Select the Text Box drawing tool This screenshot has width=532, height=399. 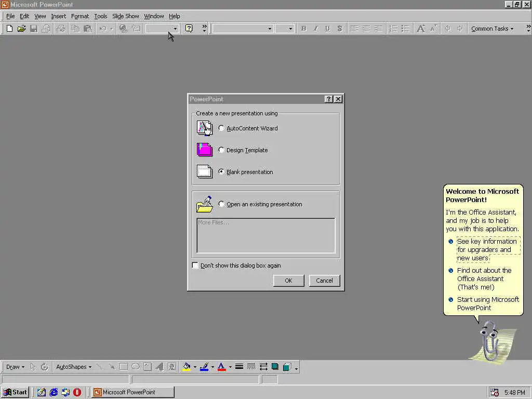point(147,367)
